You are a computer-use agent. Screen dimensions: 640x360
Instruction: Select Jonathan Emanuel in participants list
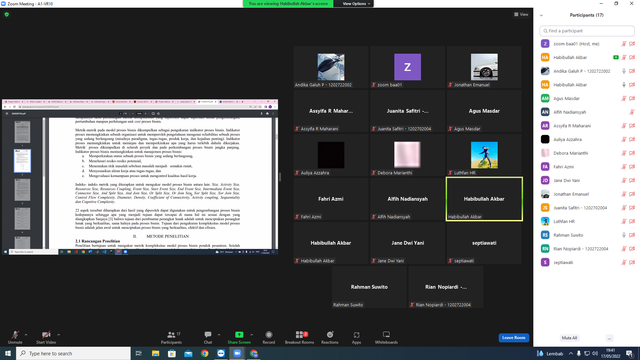587,194
